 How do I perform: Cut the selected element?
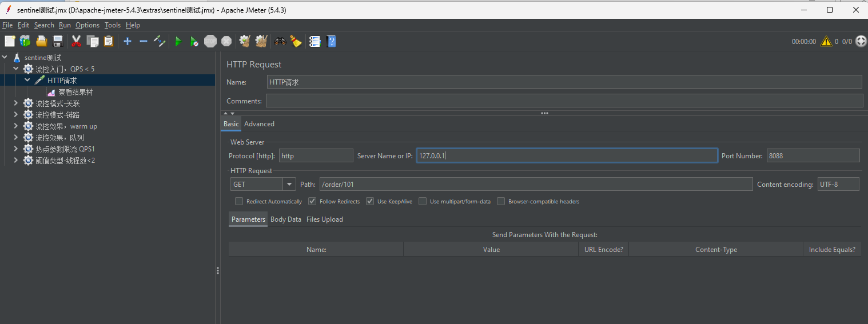(76, 41)
